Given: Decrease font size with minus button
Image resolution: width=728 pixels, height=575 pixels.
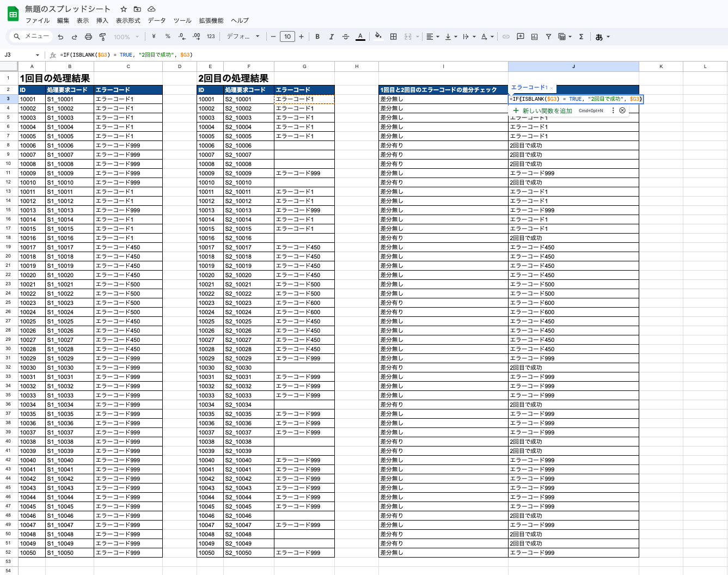Looking at the screenshot, I should click(x=273, y=36).
